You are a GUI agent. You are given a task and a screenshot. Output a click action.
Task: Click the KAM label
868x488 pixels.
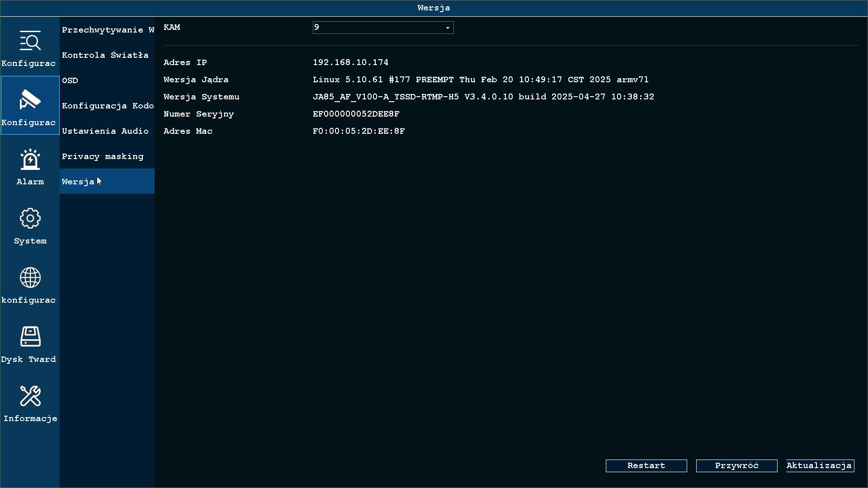[x=172, y=27]
